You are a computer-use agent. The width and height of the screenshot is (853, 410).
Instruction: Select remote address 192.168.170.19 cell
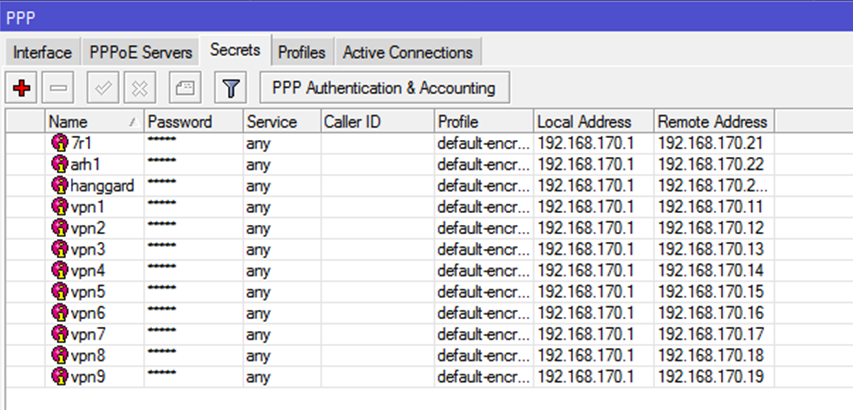[710, 377]
